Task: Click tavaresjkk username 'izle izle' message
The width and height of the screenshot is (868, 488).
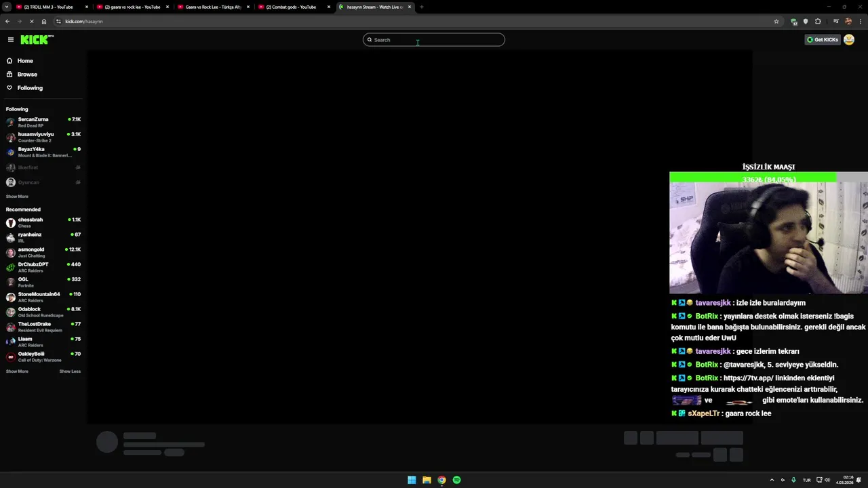Action: [x=713, y=303]
